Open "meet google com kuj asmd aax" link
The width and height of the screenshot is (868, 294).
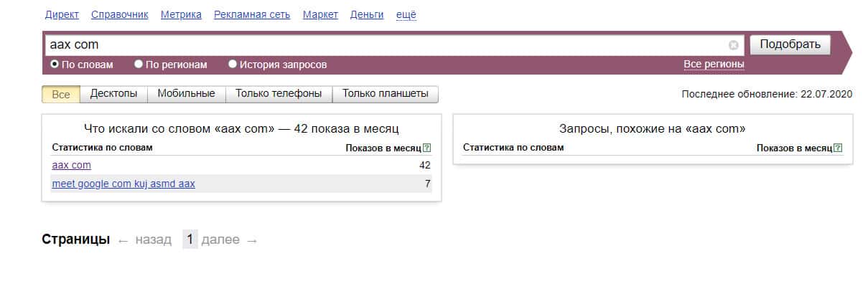pos(123,184)
